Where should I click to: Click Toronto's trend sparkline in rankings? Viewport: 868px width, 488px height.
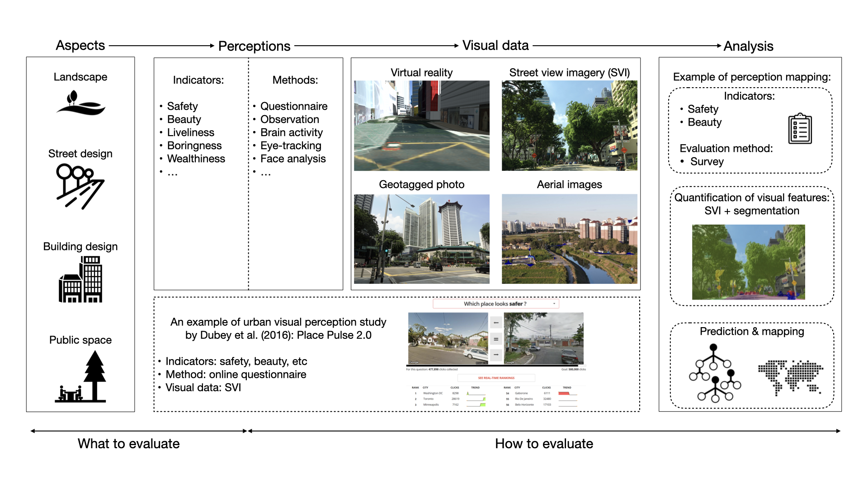click(476, 399)
